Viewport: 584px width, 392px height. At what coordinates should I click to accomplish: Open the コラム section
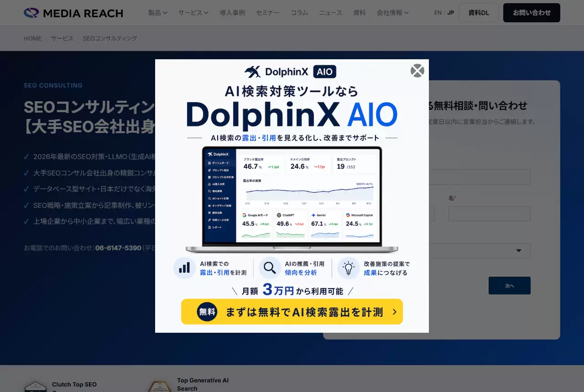click(299, 13)
